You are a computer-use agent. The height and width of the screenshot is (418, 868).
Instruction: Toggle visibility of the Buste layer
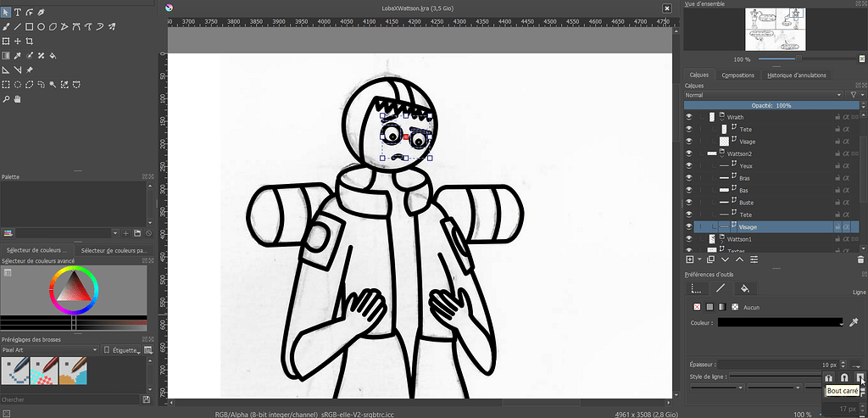click(688, 203)
